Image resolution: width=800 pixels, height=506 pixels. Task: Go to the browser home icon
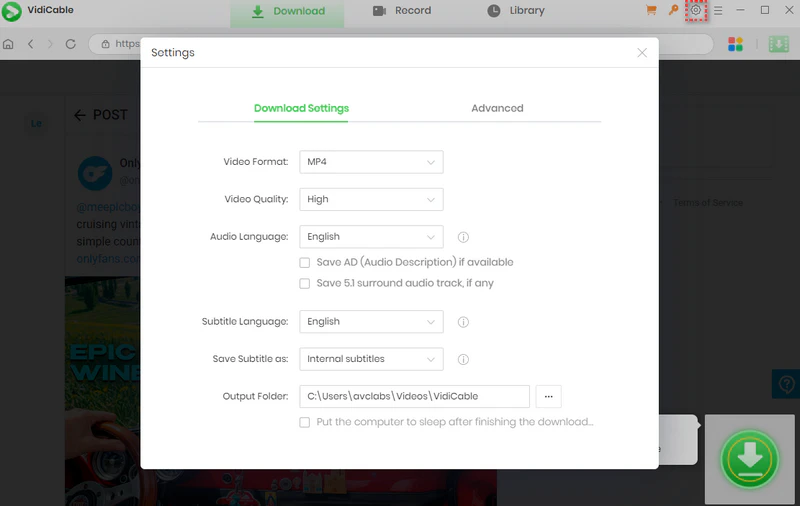8,44
